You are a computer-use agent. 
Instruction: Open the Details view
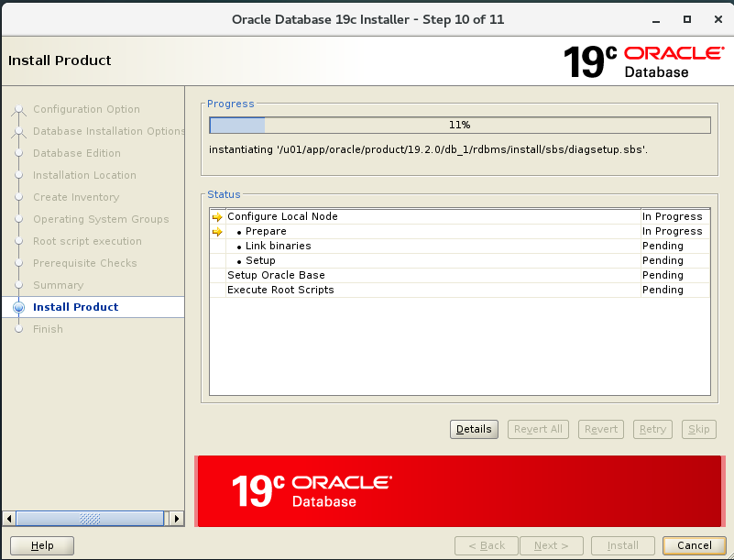(x=474, y=429)
